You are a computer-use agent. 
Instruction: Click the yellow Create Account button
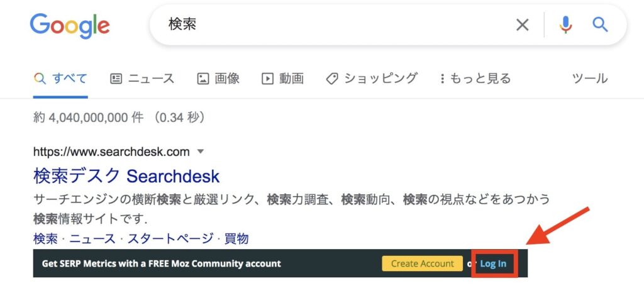[x=422, y=263]
